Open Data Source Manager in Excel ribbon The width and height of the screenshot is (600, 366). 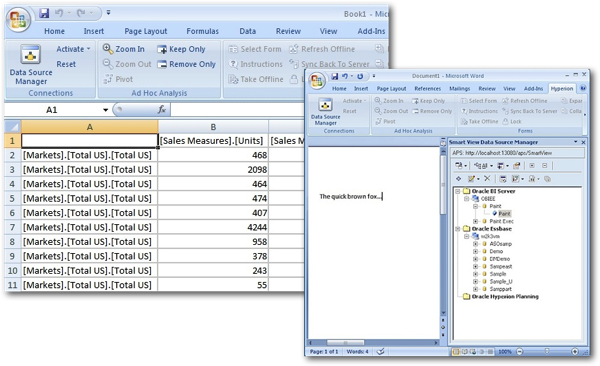point(31,64)
